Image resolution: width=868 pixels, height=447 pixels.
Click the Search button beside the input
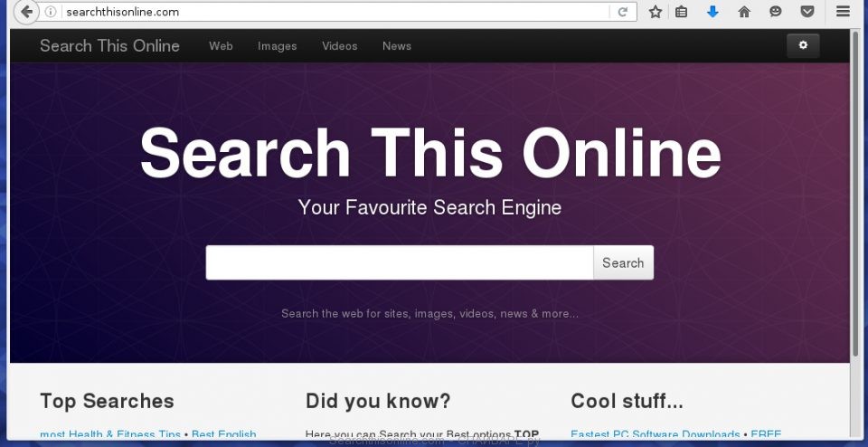point(623,262)
